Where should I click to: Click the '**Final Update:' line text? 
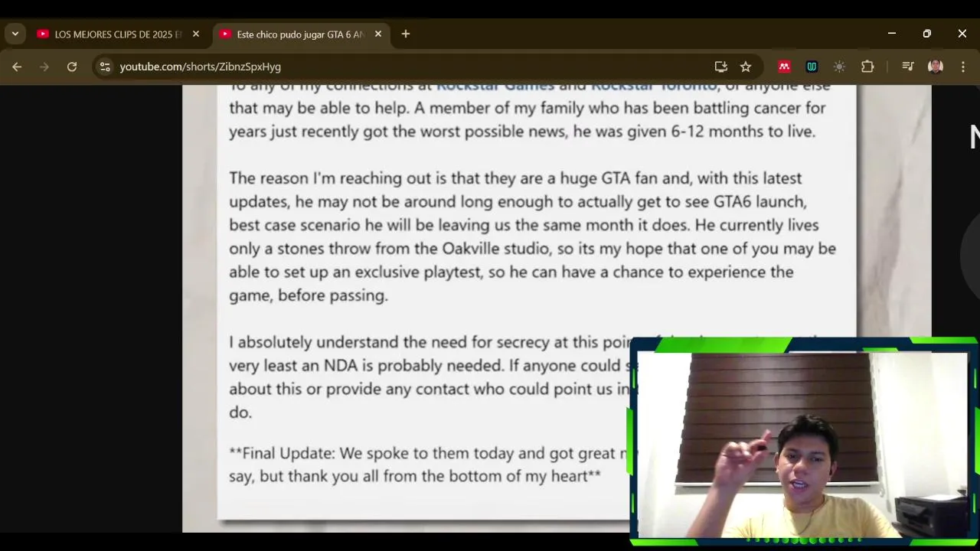click(283, 453)
